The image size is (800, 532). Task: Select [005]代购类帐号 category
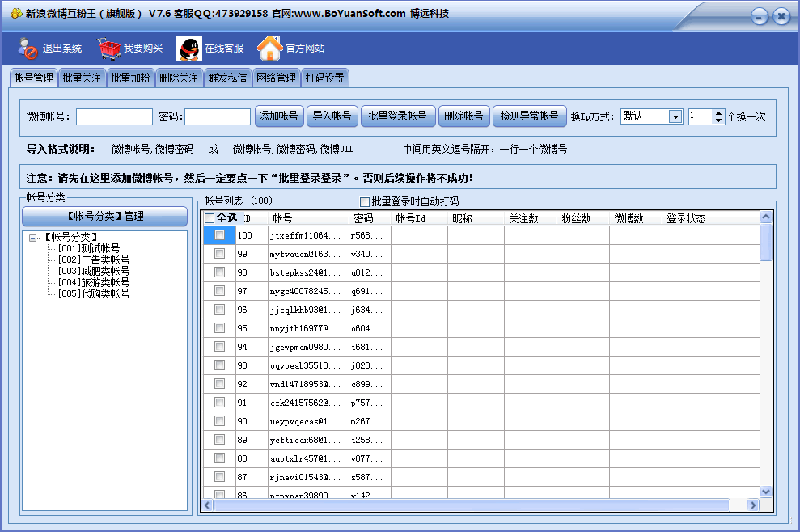tap(94, 293)
